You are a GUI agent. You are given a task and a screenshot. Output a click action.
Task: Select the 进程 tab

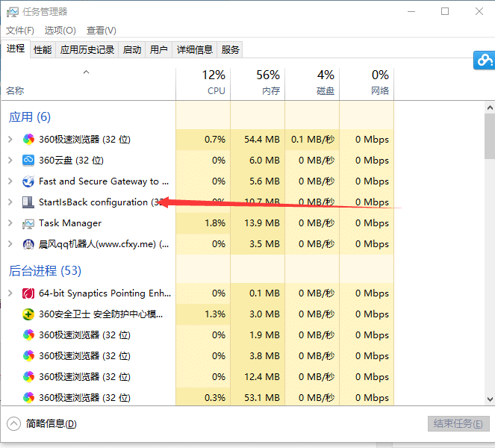coord(16,49)
